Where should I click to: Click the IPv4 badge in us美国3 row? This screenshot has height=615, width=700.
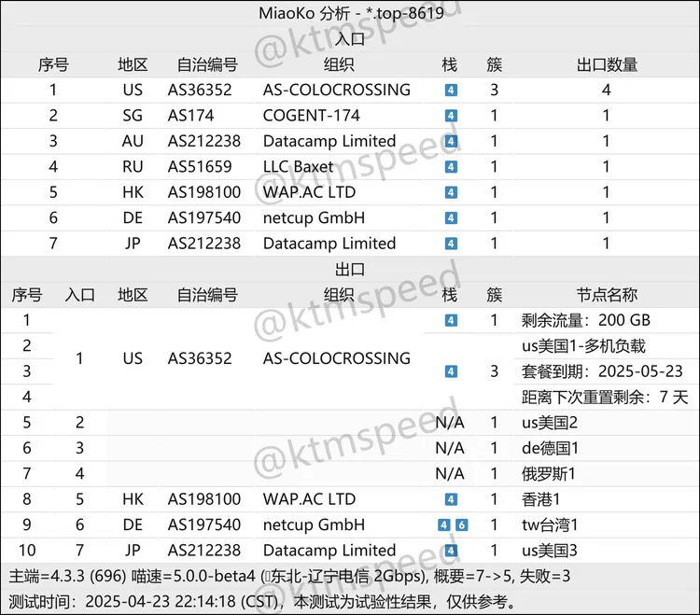tap(451, 551)
